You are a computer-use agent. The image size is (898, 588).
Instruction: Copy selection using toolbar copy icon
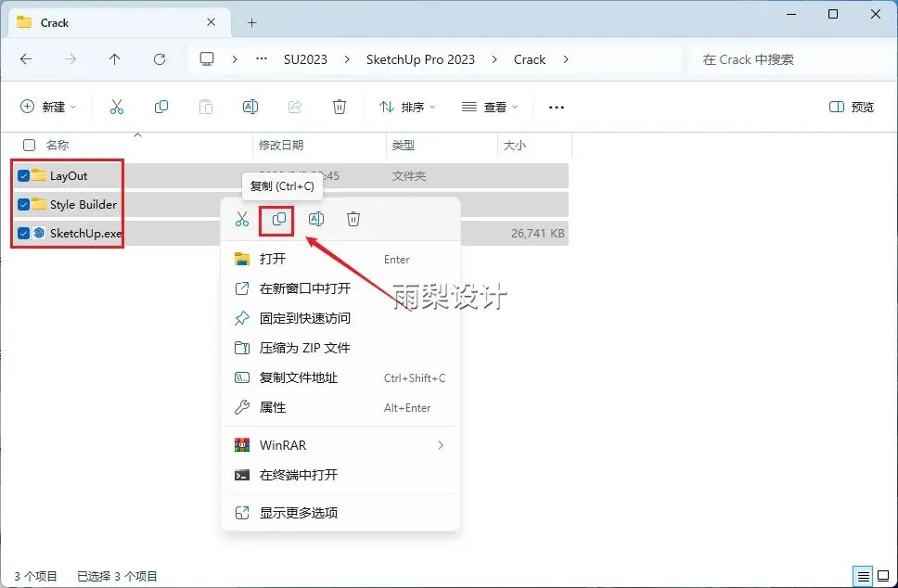pyautogui.click(x=161, y=107)
